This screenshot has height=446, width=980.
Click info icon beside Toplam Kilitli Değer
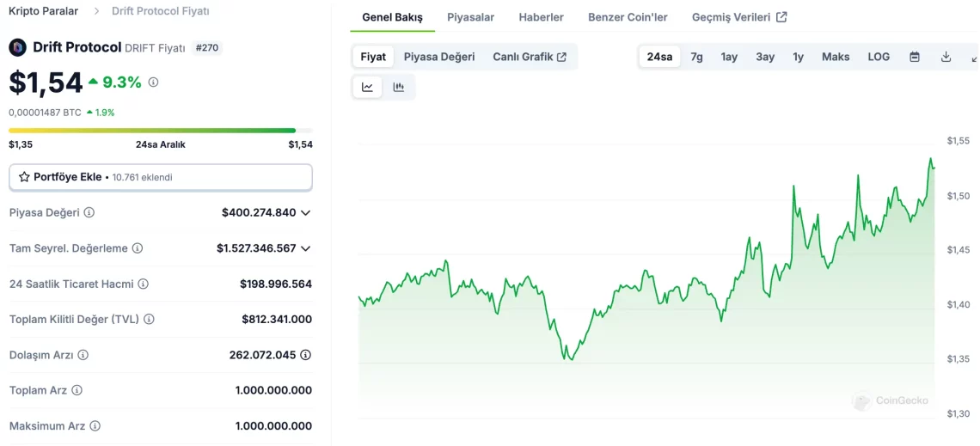[x=149, y=319]
